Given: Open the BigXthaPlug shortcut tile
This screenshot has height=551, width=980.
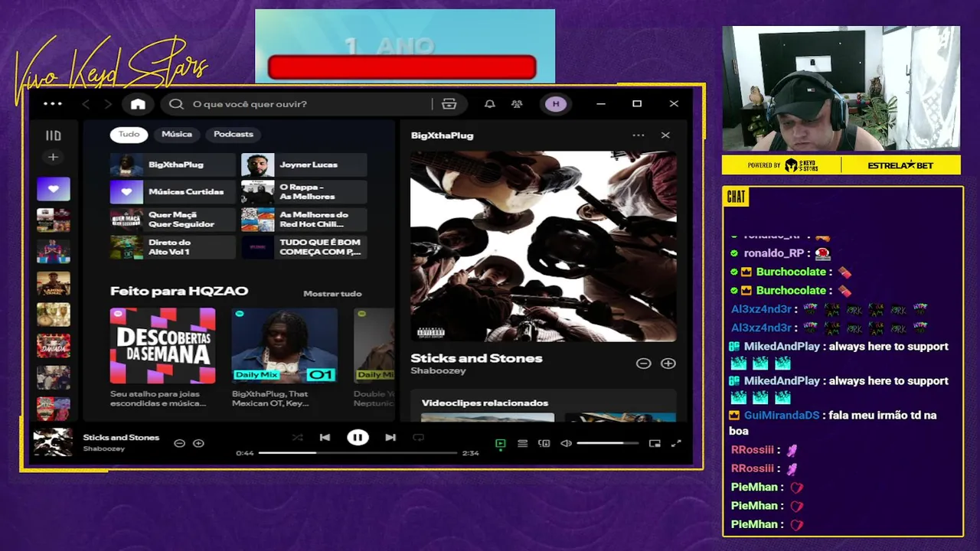Looking at the screenshot, I should pyautogui.click(x=173, y=165).
